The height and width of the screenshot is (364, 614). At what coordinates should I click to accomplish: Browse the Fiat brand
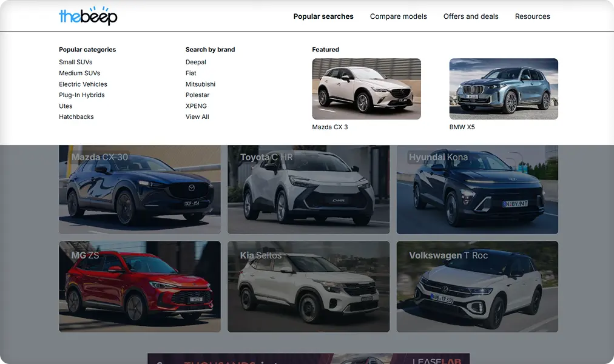191,73
